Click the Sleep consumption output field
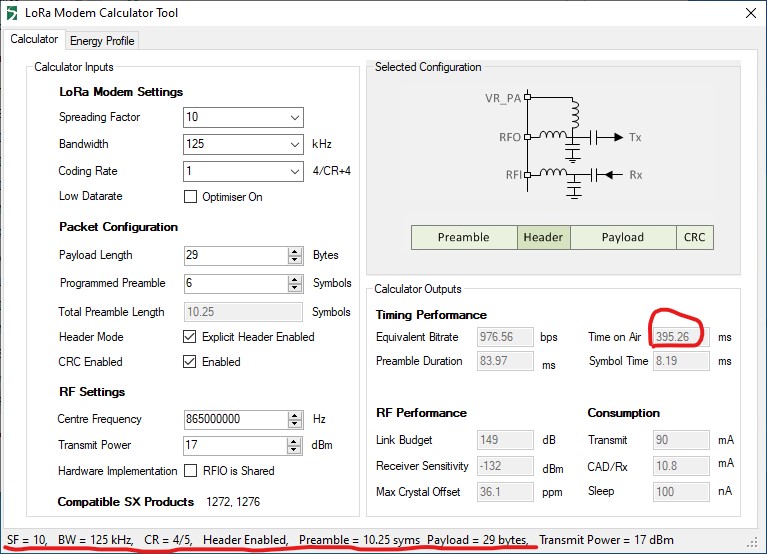The height and width of the screenshot is (554, 767). 681,491
